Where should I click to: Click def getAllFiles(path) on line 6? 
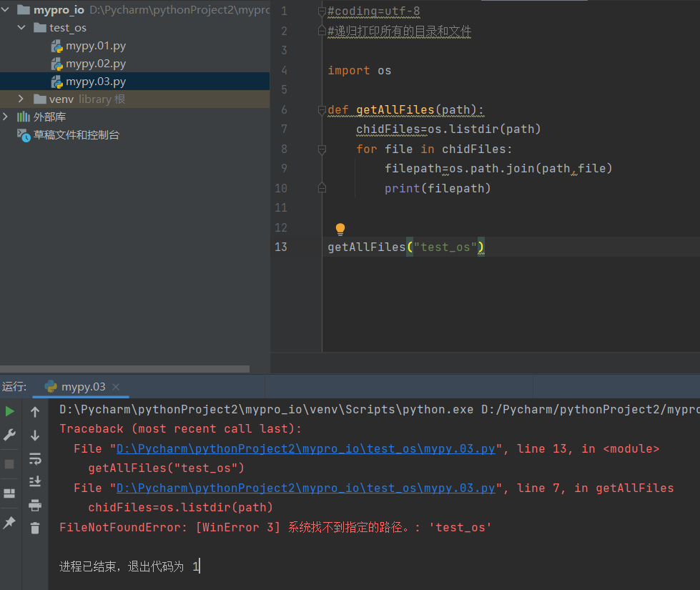coord(405,110)
